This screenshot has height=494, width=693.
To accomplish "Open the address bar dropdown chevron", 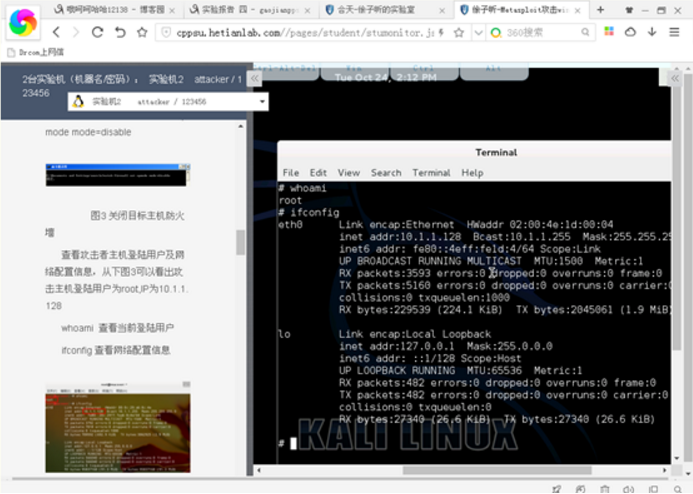I will 478,32.
